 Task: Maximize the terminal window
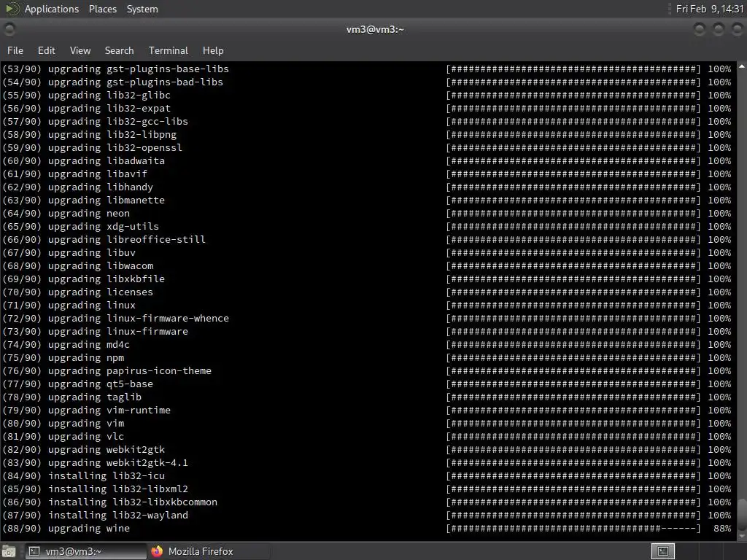coord(718,29)
